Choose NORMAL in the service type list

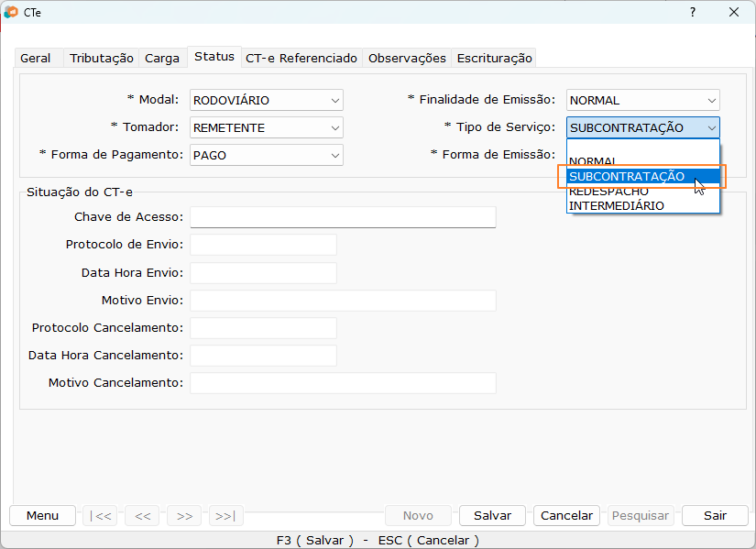coord(643,161)
